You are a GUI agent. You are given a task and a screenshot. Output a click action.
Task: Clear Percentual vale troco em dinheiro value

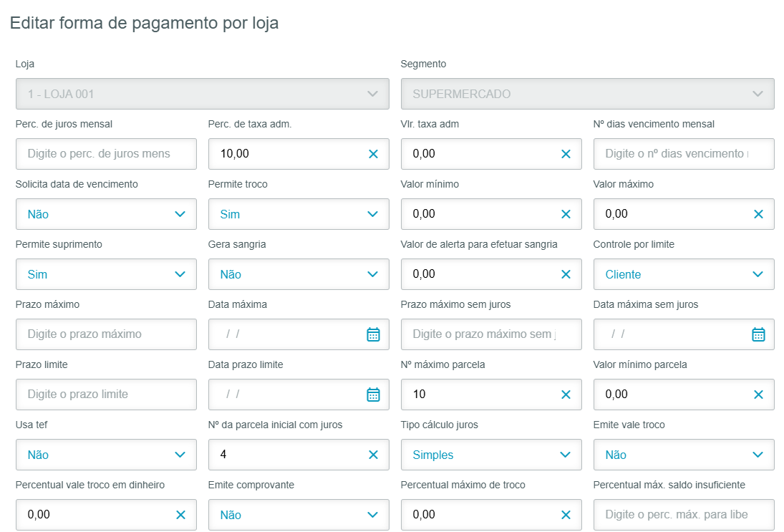coord(180,515)
